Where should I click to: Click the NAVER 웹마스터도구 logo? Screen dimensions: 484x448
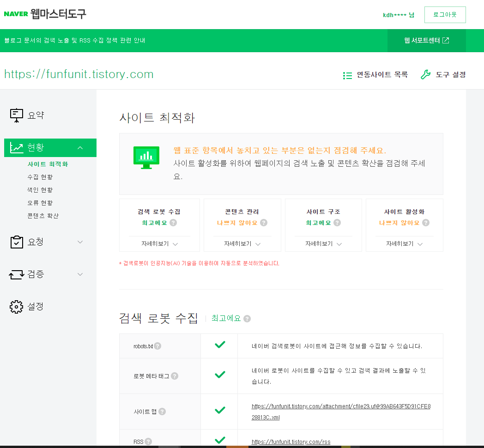point(45,14)
